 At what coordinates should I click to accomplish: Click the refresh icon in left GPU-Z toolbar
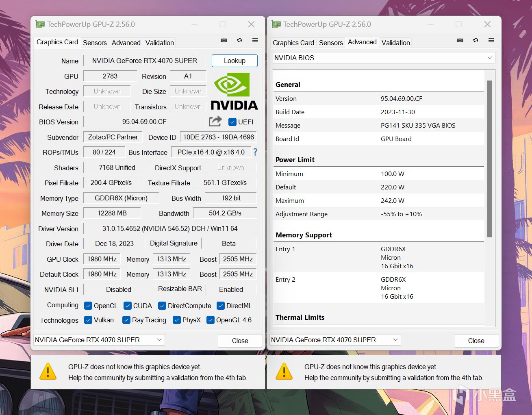point(240,40)
